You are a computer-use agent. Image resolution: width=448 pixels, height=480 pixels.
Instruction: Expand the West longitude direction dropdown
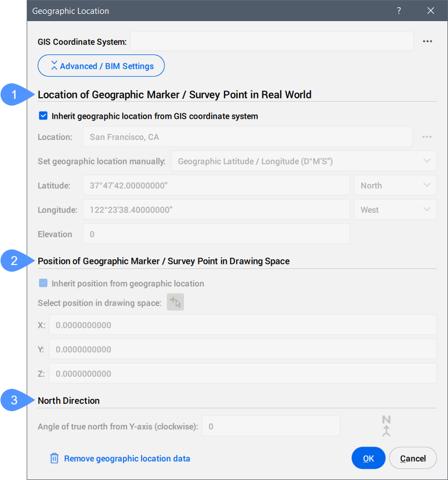pyautogui.click(x=395, y=210)
